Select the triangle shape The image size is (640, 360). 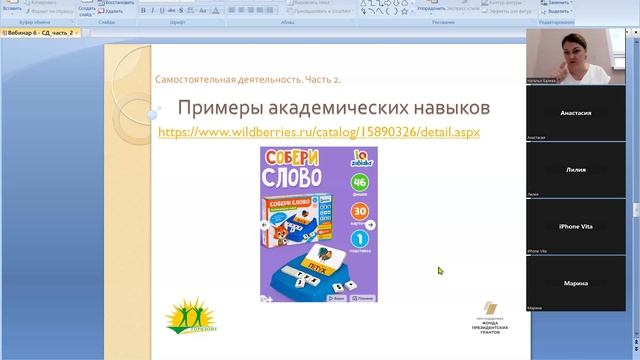[363, 3]
